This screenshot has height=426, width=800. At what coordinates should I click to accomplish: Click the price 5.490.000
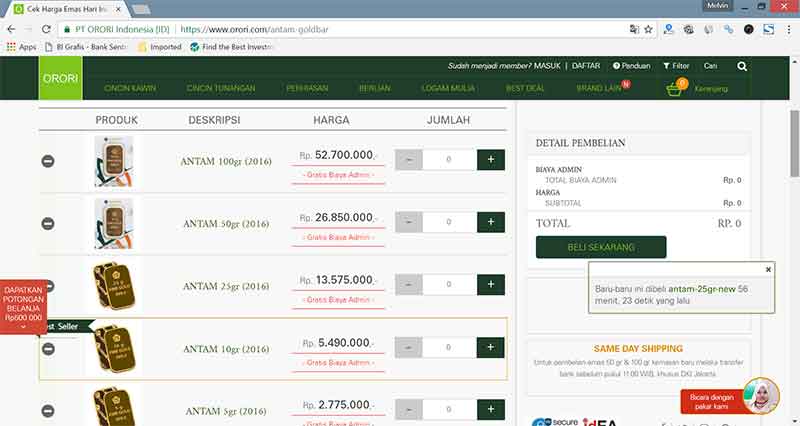(344, 343)
